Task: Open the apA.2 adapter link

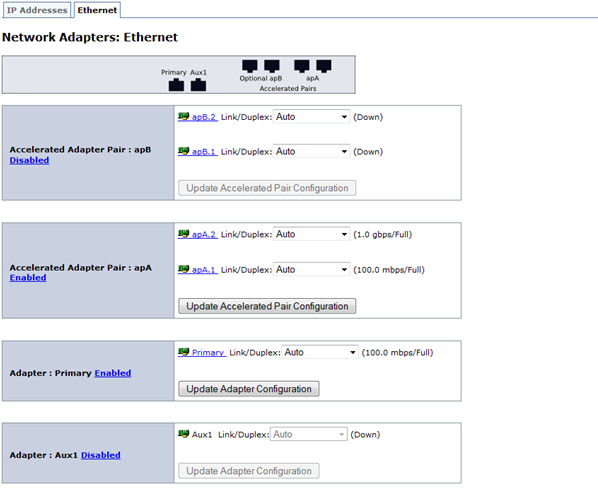Action: coord(204,235)
